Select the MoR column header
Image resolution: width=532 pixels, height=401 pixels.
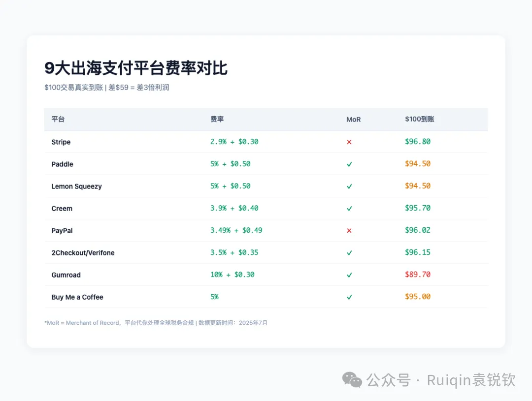[354, 120]
